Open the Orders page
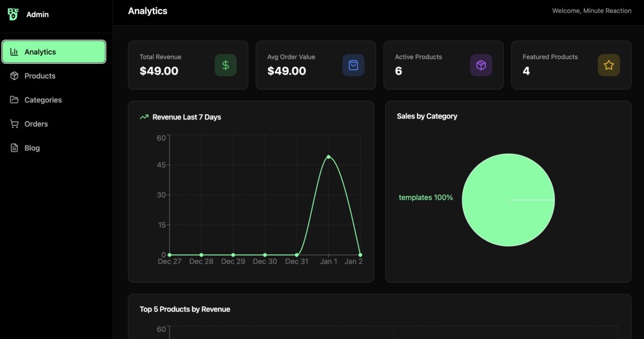Viewport: 644px width, 339px height. [36, 124]
